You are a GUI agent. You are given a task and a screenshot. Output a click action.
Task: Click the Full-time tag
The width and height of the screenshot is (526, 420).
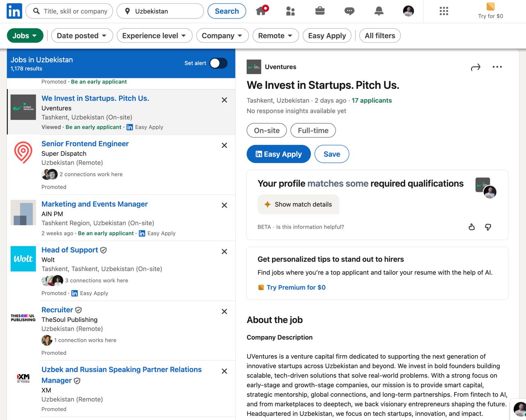click(313, 131)
